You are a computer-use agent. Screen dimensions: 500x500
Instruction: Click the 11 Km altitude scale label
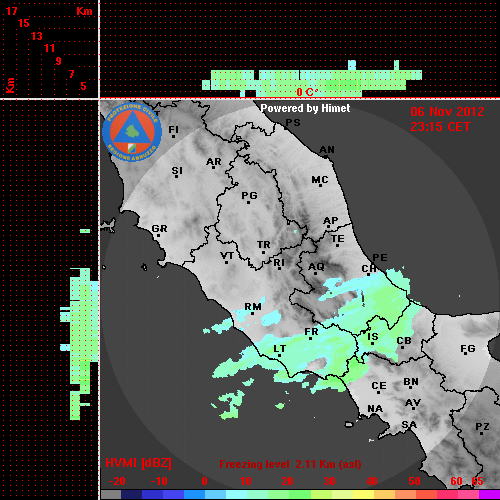[x=49, y=48]
